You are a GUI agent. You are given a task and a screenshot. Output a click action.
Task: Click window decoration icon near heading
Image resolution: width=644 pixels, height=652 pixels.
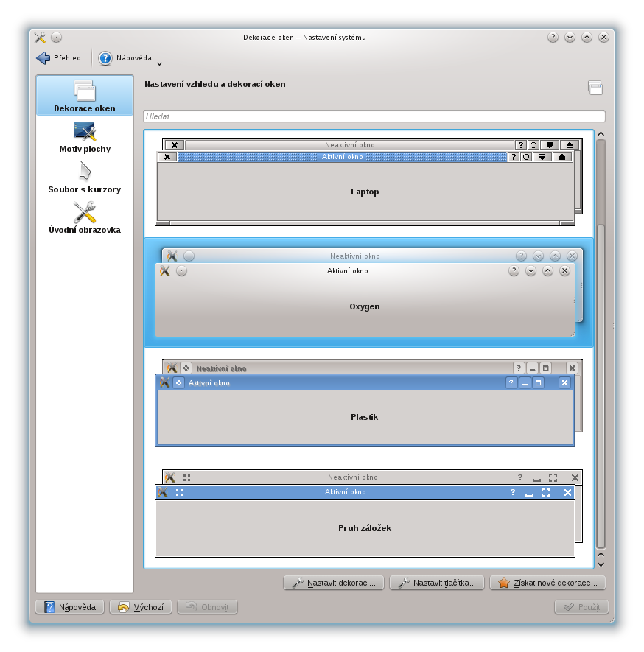click(x=595, y=88)
